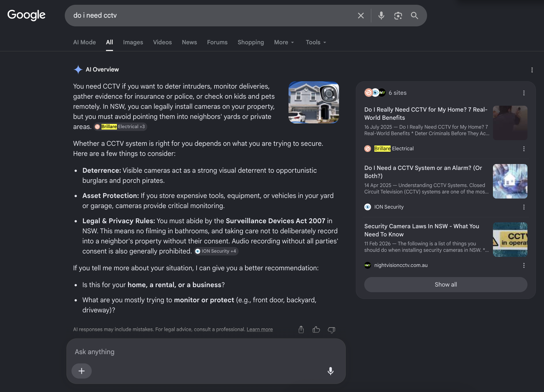The image size is (544, 392).
Task: Switch to the AI Mode tab
Action: click(84, 42)
